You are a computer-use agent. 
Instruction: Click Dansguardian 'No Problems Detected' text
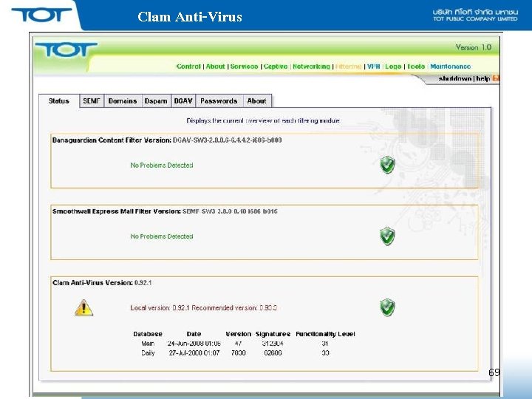[162, 166]
